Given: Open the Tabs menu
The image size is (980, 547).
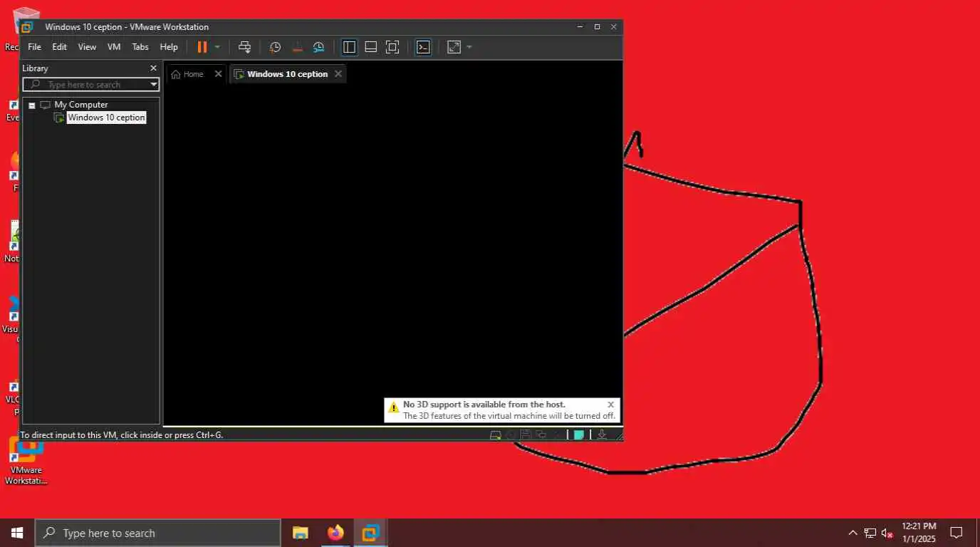Looking at the screenshot, I should click(x=140, y=47).
